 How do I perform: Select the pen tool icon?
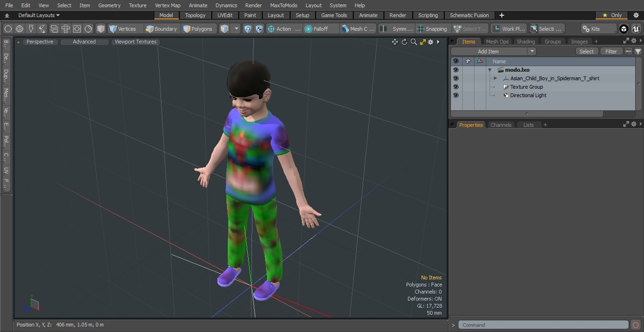click(x=31, y=29)
